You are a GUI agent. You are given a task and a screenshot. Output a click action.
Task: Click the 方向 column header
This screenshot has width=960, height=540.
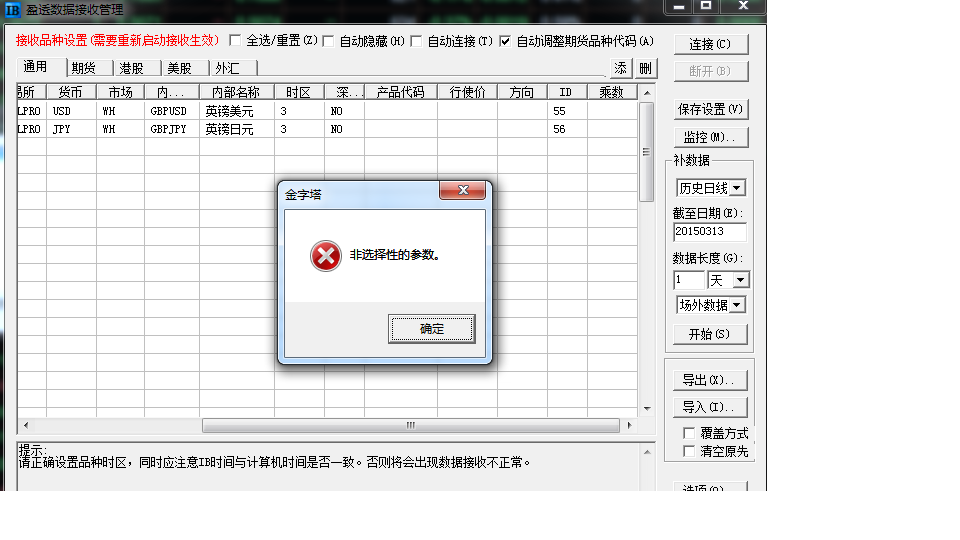(x=522, y=92)
